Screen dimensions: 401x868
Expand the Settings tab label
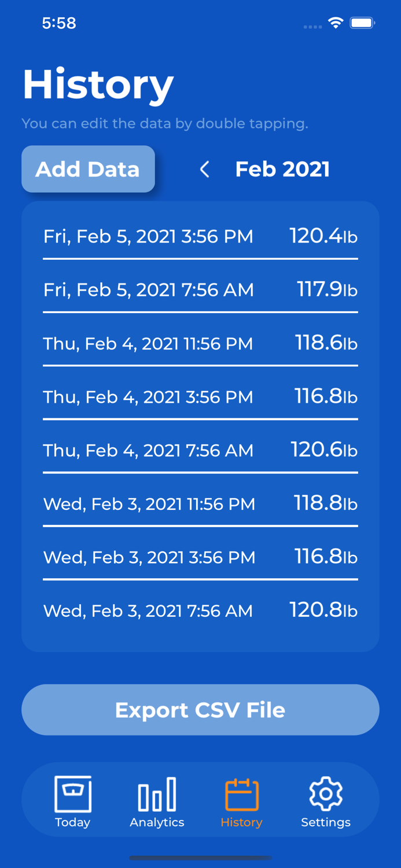click(326, 822)
